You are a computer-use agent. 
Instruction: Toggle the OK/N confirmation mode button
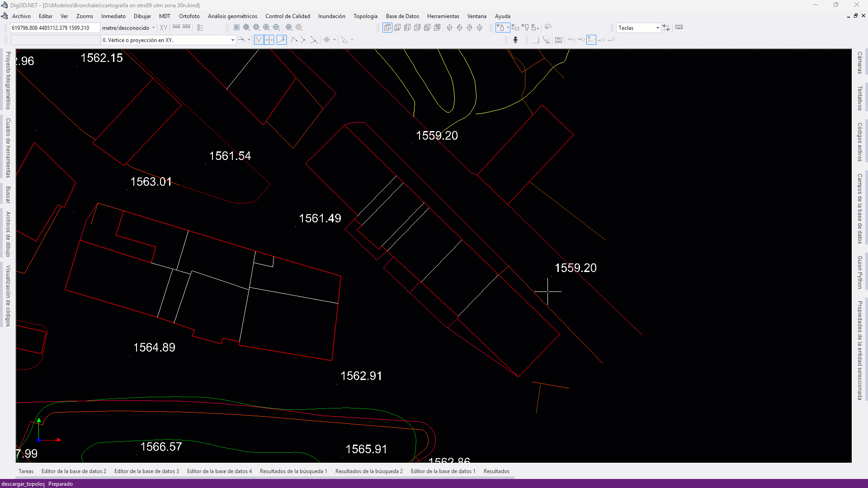click(500, 28)
